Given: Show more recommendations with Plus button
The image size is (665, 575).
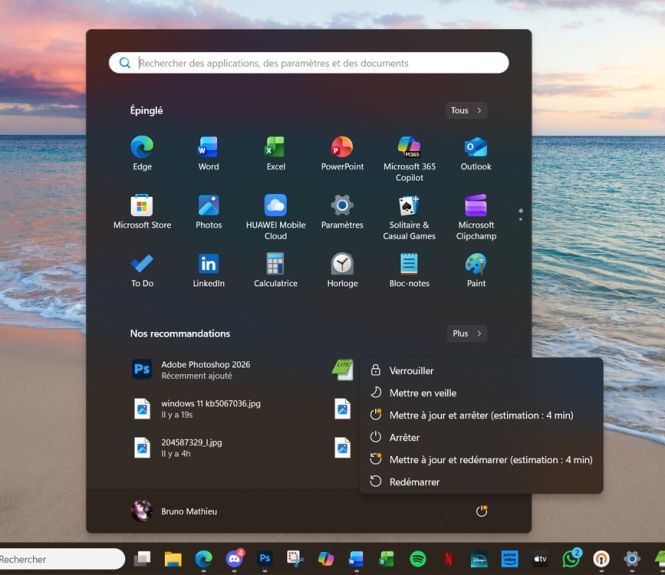Looking at the screenshot, I should [x=467, y=333].
